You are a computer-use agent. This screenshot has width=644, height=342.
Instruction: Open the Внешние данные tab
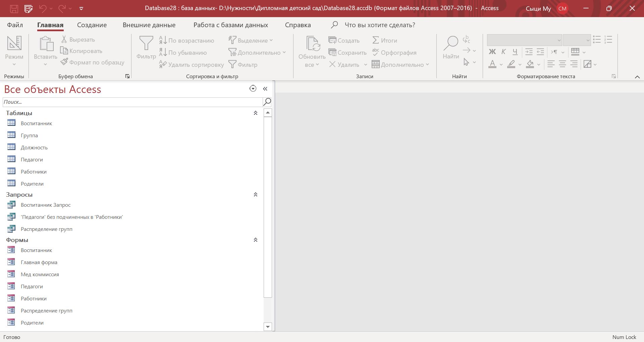point(149,25)
